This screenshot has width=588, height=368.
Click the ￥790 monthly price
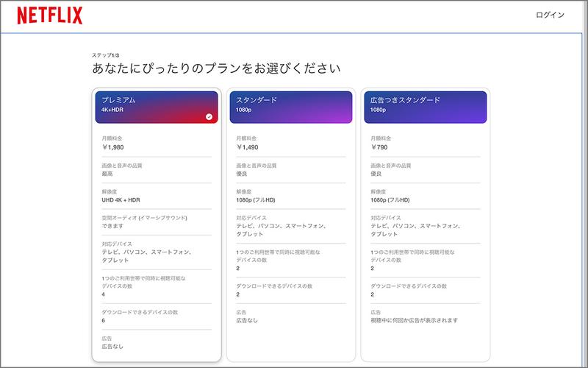click(379, 147)
